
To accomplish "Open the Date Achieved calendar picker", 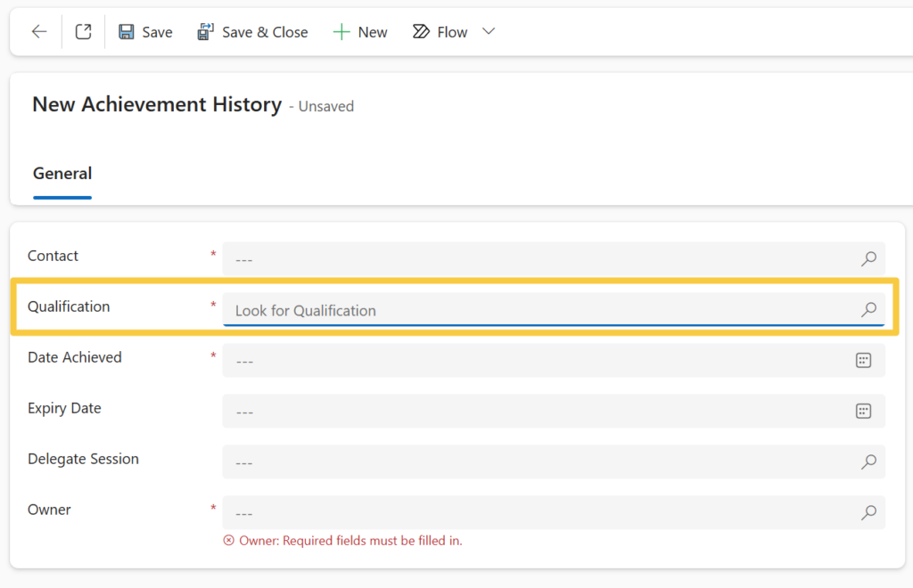I will (862, 360).
